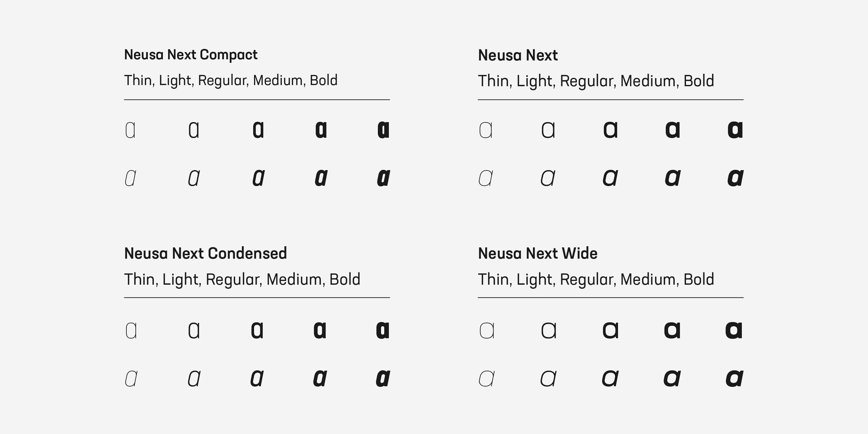Click the Regular upright 'a' in Neusa Next Condensed
The image size is (868, 434).
coord(257,330)
